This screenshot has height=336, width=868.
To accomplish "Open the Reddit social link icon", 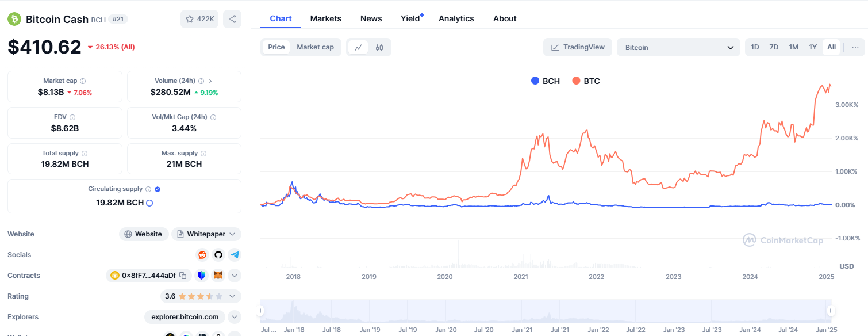I will [x=202, y=255].
